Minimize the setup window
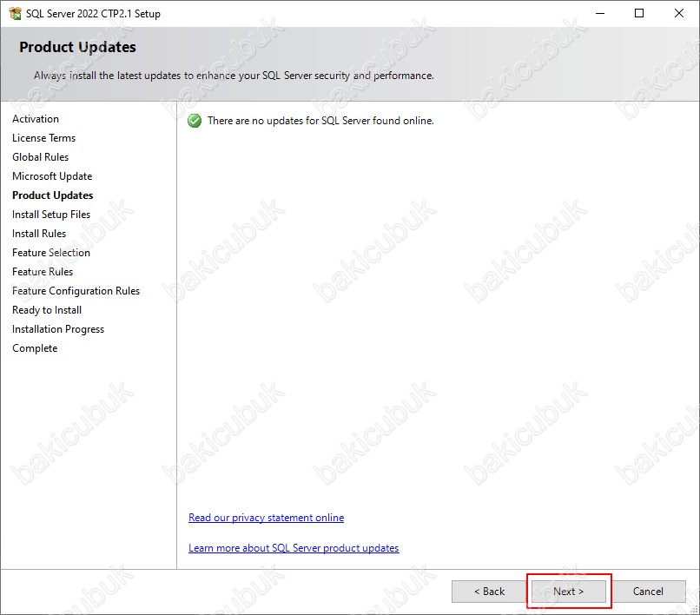700x615 pixels. pyautogui.click(x=600, y=13)
